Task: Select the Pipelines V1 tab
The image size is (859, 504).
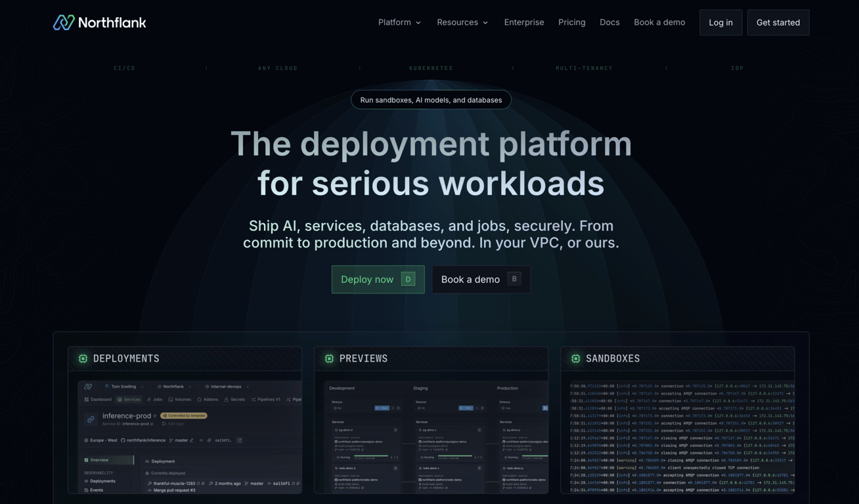Action: 266,399
